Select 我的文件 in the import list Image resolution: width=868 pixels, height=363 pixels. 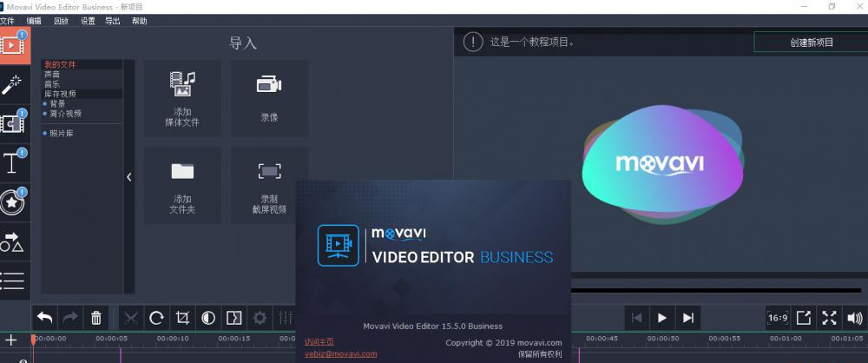coord(82,65)
